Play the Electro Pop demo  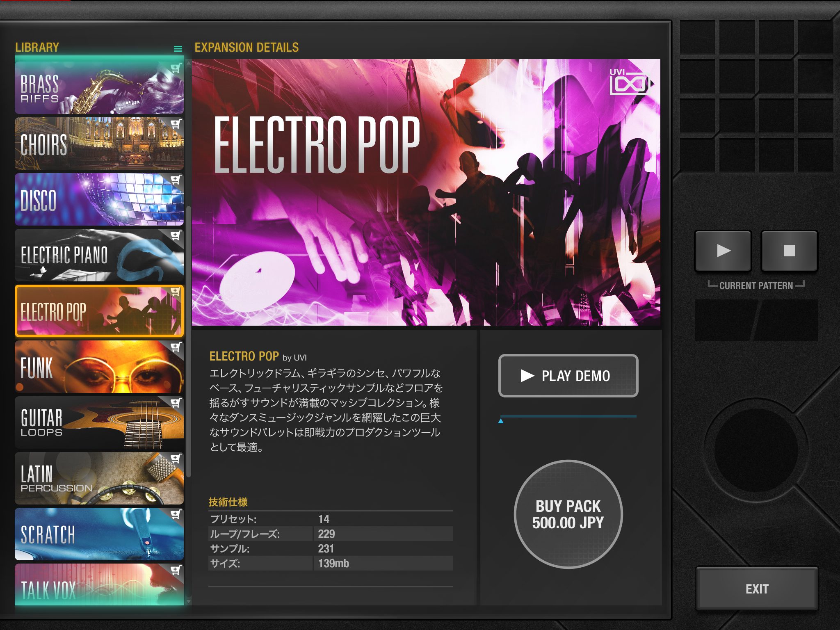[x=568, y=376]
